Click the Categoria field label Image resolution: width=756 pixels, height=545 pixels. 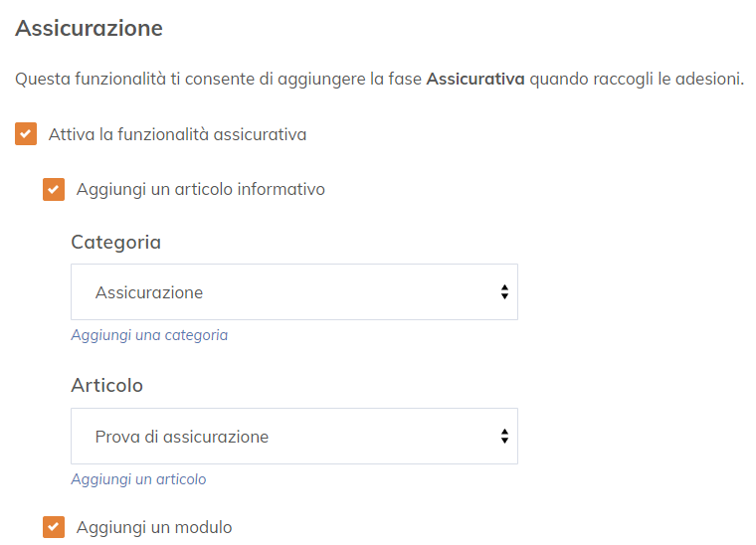115,242
